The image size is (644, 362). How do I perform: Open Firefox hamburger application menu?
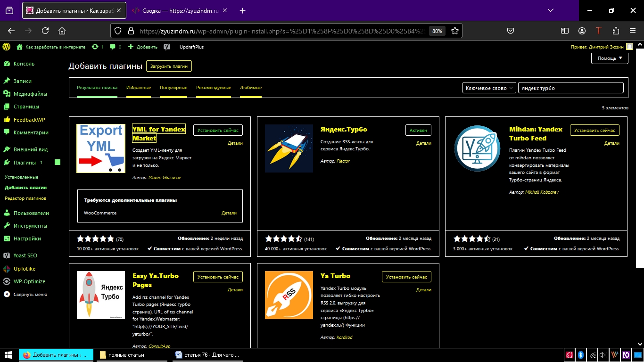pyautogui.click(x=633, y=31)
